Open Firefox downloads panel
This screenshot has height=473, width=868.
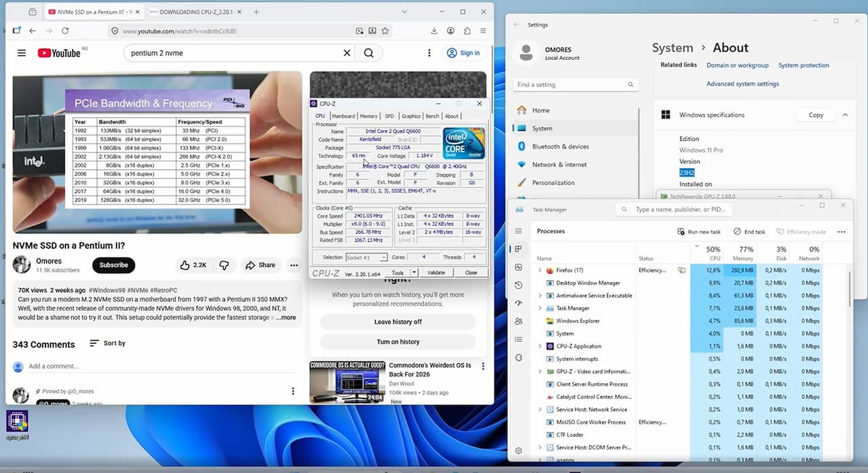[434, 30]
